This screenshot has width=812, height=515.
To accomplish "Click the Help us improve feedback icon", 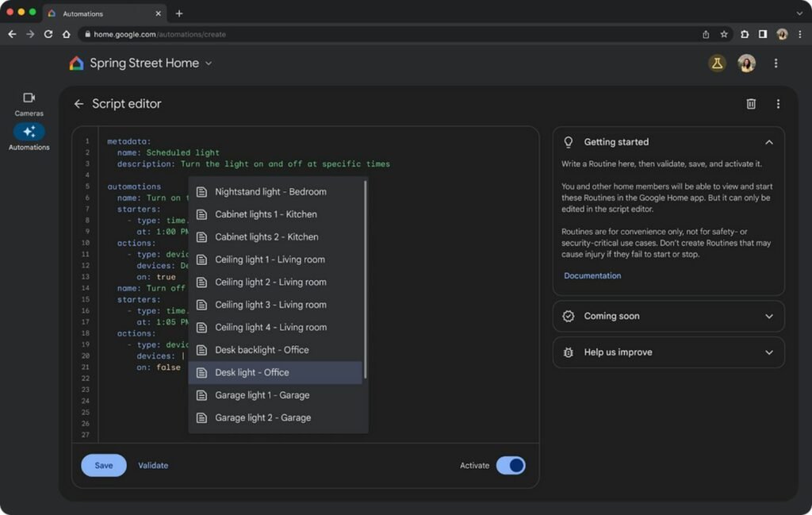I will [568, 352].
